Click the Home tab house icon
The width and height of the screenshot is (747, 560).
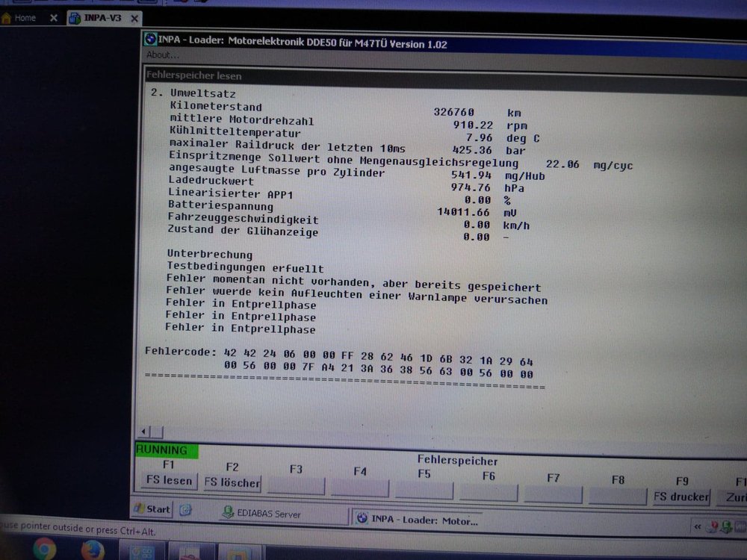pos(7,18)
